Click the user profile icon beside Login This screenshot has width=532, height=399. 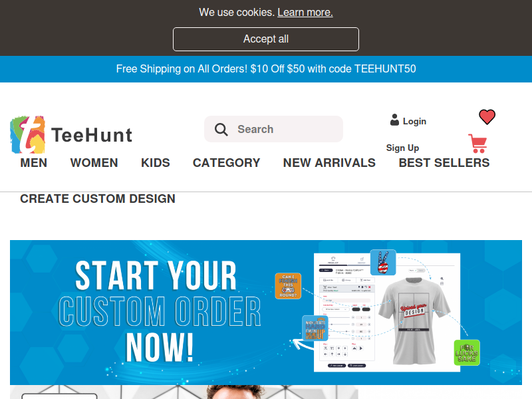[394, 120]
